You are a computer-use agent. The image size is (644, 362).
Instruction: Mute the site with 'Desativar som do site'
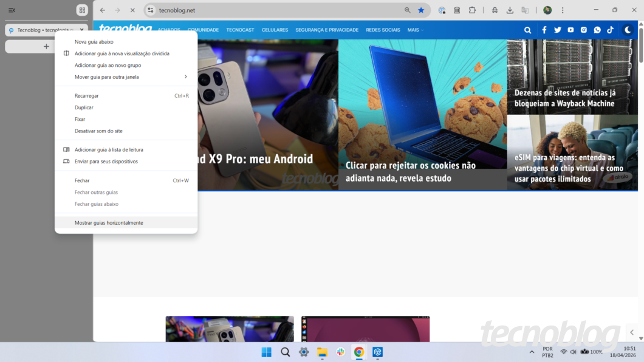pyautogui.click(x=99, y=131)
